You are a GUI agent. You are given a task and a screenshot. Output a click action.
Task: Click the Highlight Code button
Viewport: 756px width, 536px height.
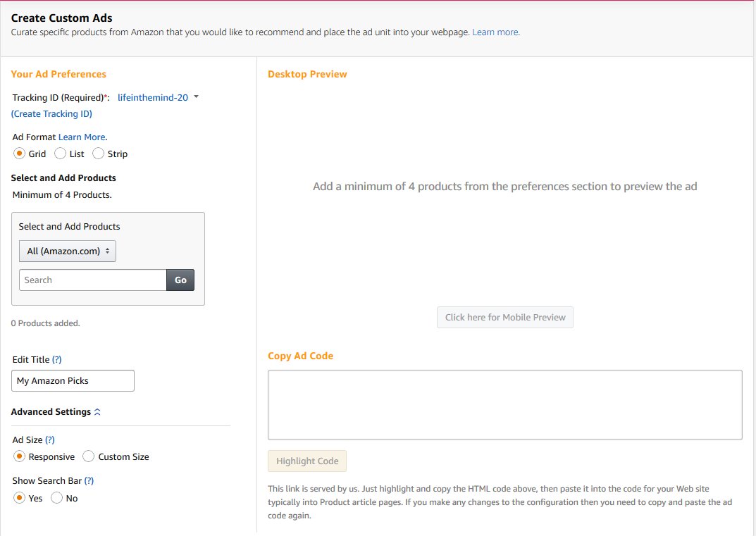[x=307, y=461]
